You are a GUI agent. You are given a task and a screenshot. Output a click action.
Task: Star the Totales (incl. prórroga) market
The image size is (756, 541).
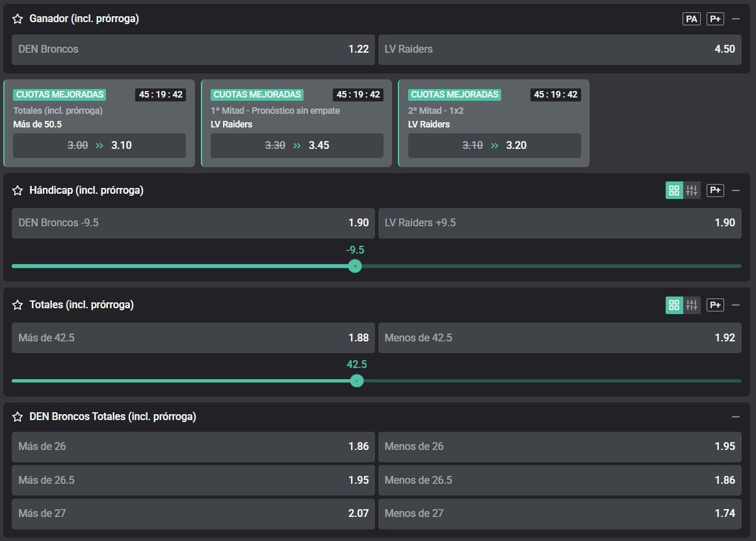click(x=18, y=305)
